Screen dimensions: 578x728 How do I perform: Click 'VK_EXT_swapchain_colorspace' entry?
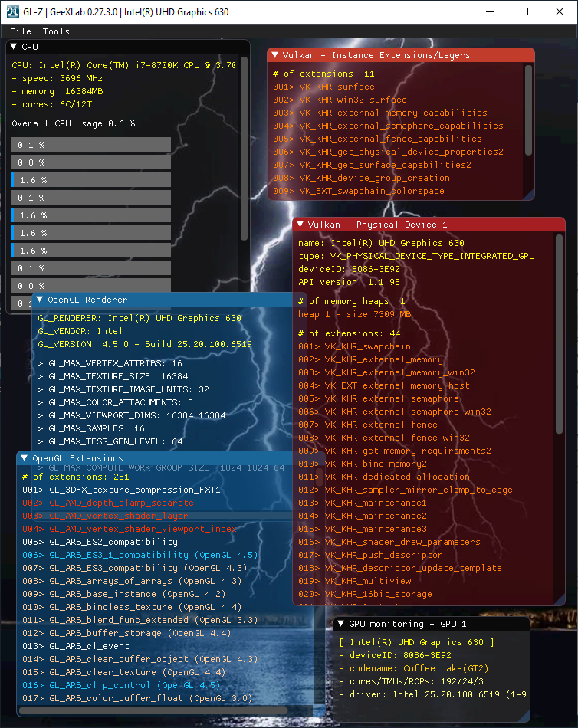(359, 191)
